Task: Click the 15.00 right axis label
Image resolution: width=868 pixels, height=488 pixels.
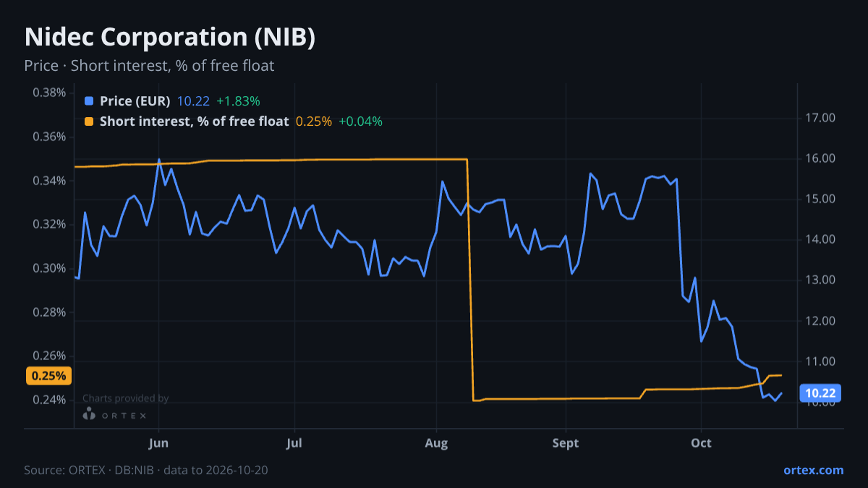Action: [820, 199]
